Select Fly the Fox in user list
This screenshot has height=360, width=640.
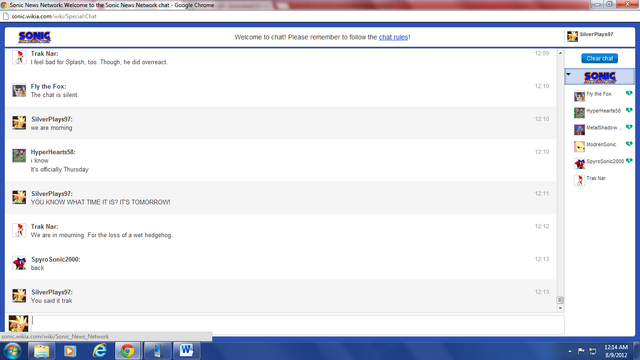599,94
